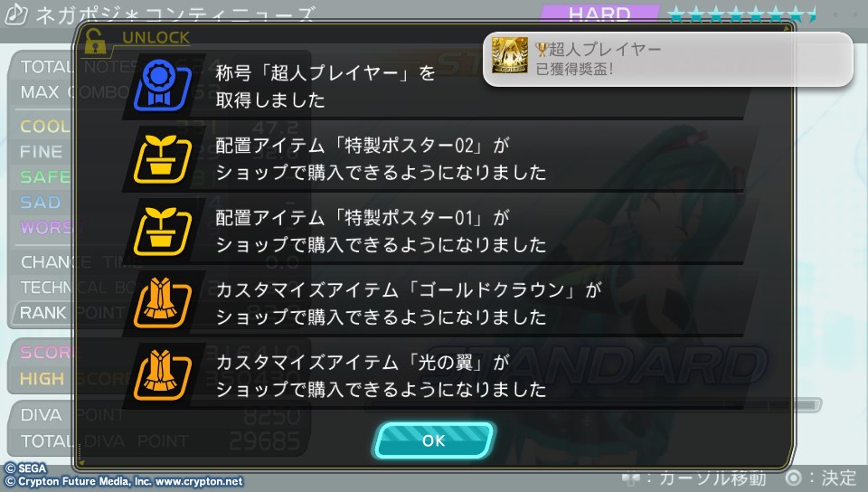Click the HARD difficulty label
The width and height of the screenshot is (868, 492).
599,14
